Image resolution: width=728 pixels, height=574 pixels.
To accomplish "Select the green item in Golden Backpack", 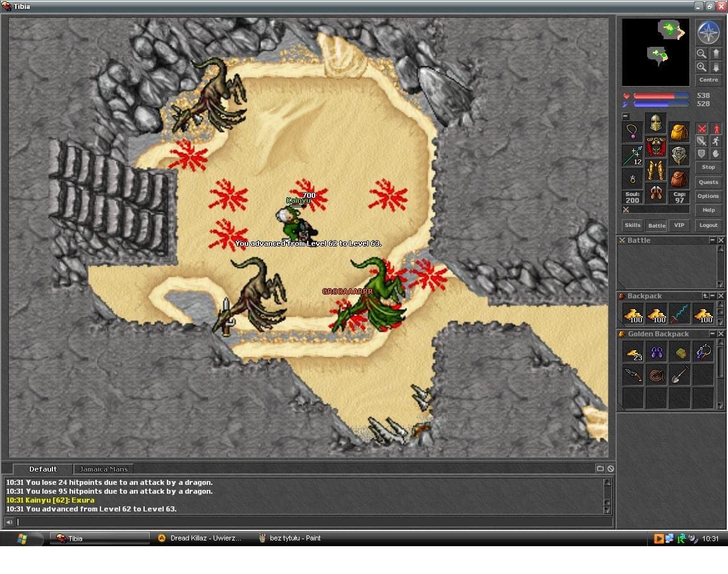I will click(680, 353).
